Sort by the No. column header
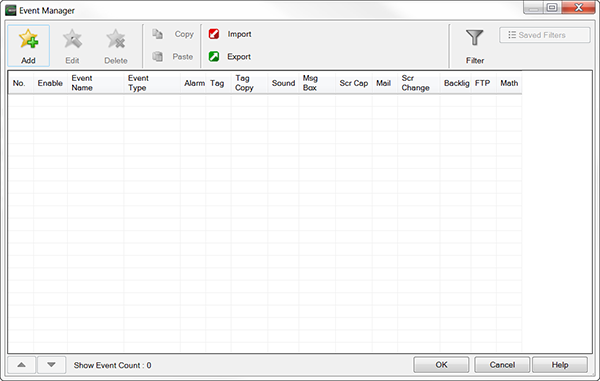Viewport: 600px width, 381px height. (21, 83)
